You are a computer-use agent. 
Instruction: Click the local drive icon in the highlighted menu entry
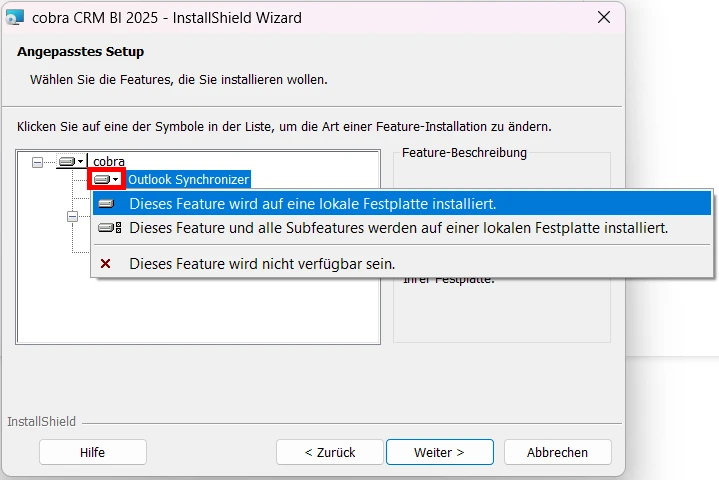pyautogui.click(x=106, y=204)
